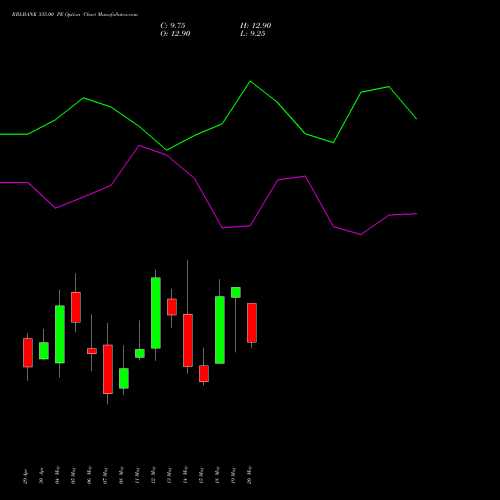Click the RBLBANK 335.00 chart title
Viewport: 500px width, 500px height.
pyautogui.click(x=75, y=15)
